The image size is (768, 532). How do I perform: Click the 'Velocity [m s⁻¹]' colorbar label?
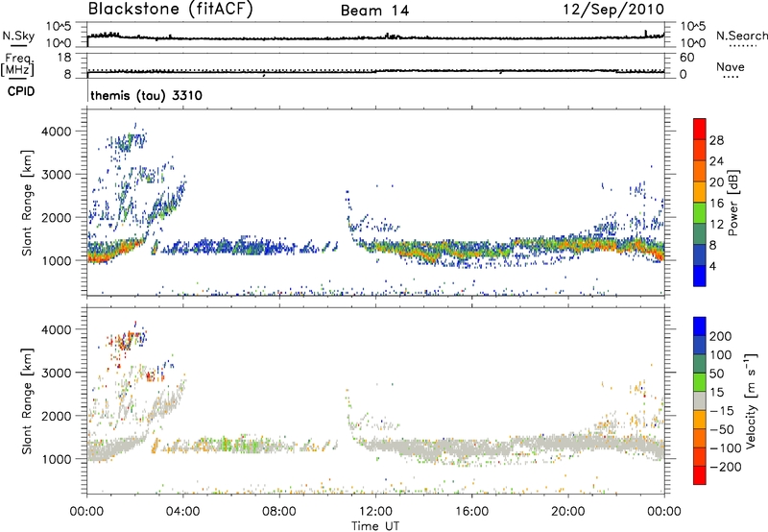[x=751, y=400]
